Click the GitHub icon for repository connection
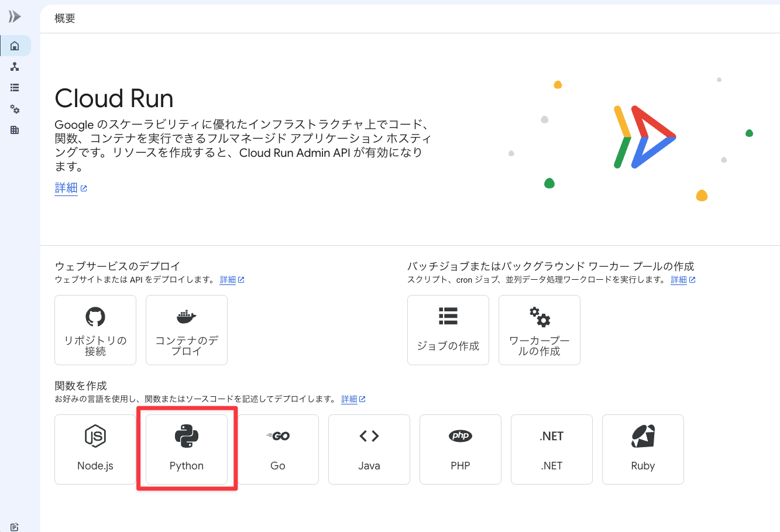780x532 pixels. coord(95,317)
